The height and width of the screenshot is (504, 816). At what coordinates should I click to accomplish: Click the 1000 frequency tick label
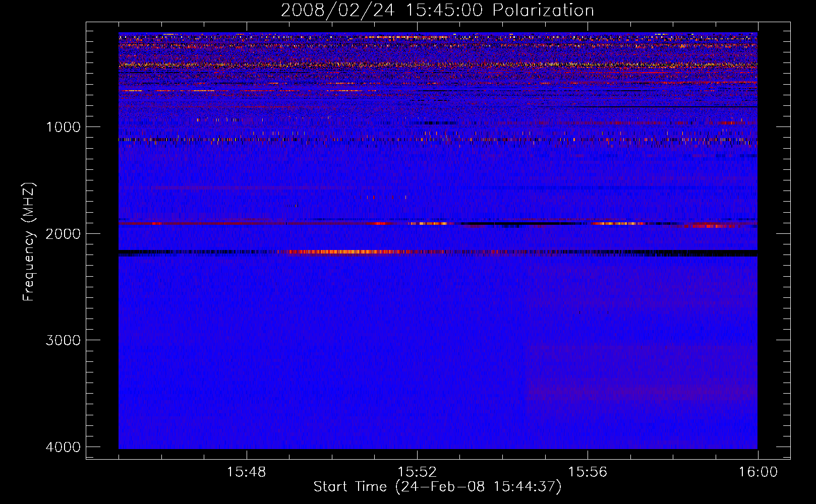(x=63, y=127)
